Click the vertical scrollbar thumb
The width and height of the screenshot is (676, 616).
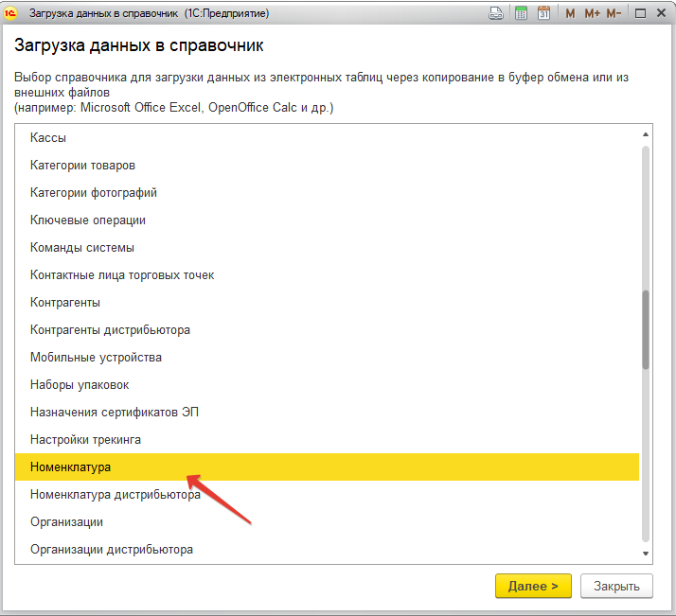point(646,330)
